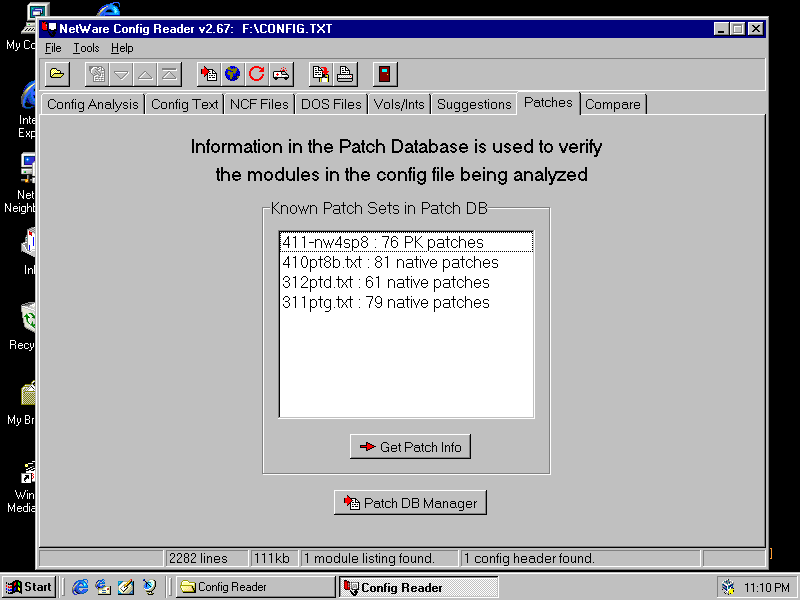The image size is (800, 600).
Task: Open the Help menu
Action: [x=122, y=48]
